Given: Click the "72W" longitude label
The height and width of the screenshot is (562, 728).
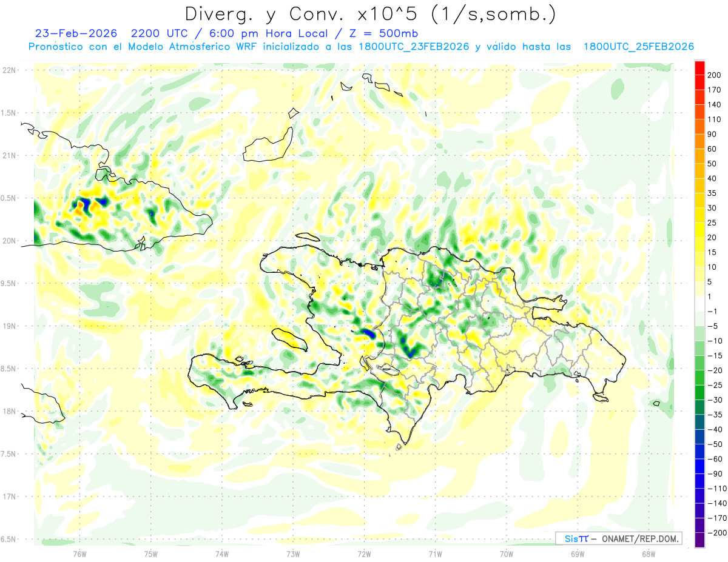Looking at the screenshot, I should 364,554.
